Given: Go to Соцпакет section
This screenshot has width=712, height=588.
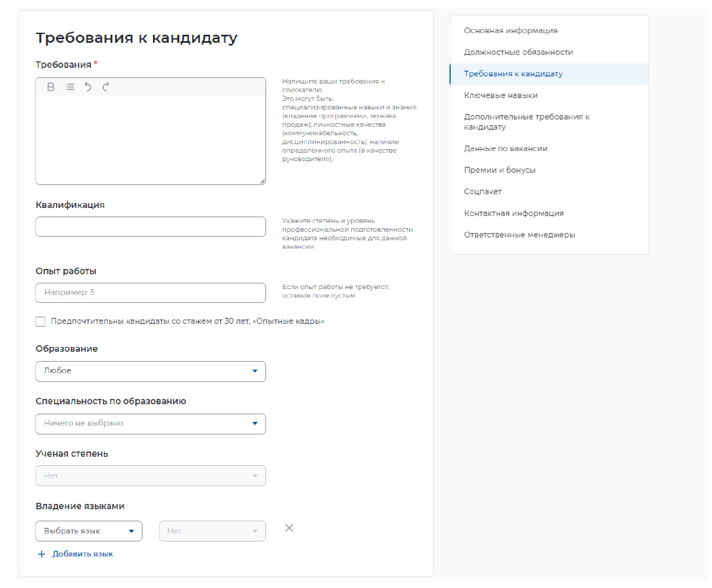Looking at the screenshot, I should click(x=549, y=192).
